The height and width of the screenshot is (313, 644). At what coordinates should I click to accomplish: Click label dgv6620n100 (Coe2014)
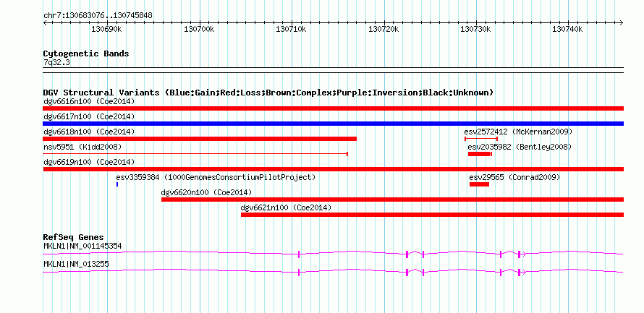tap(207, 192)
